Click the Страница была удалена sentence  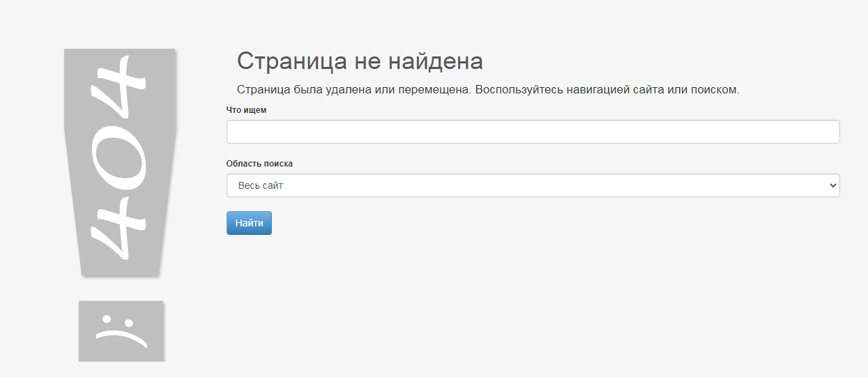487,90
